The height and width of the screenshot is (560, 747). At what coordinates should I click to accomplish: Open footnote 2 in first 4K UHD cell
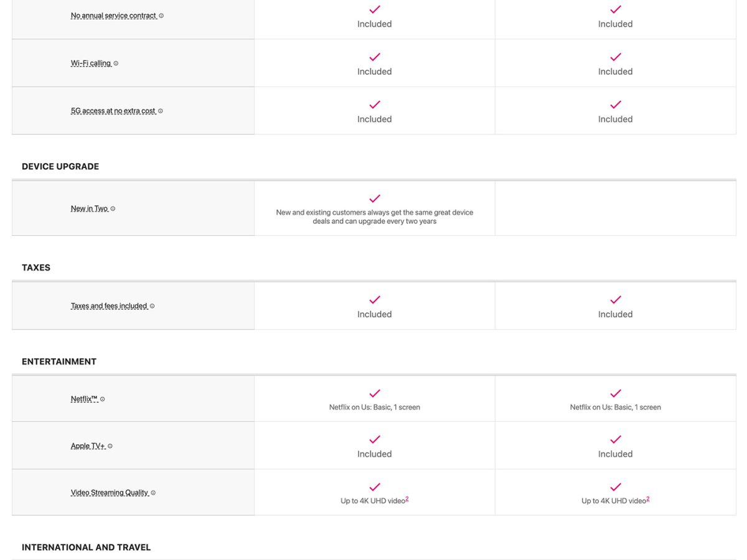[x=407, y=499]
